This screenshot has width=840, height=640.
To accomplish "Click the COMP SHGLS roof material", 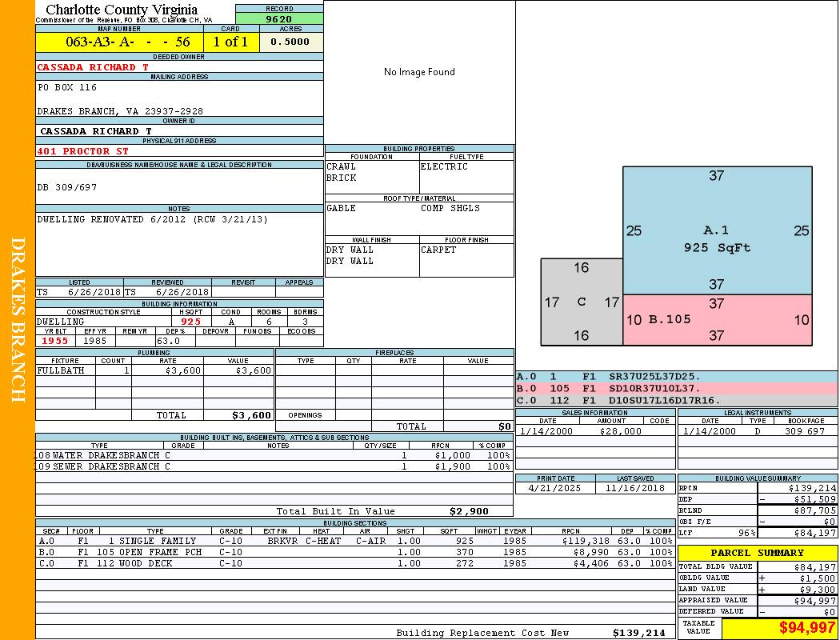I will tap(450, 208).
